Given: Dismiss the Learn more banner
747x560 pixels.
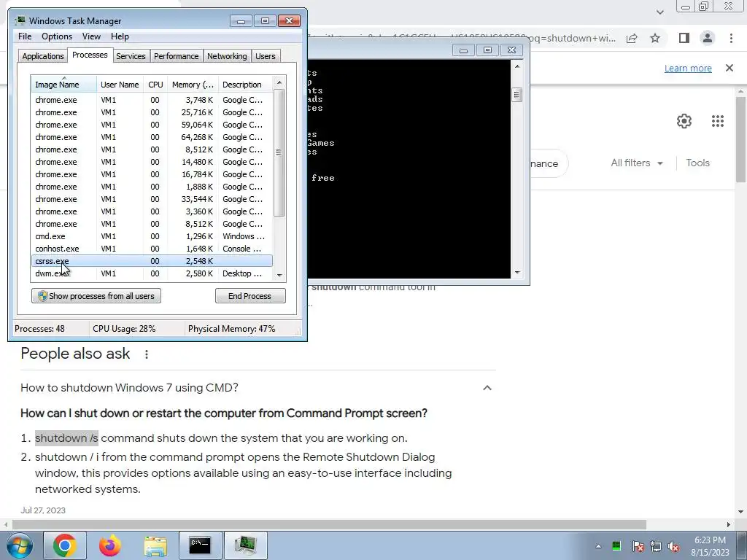Looking at the screenshot, I should pos(729,68).
